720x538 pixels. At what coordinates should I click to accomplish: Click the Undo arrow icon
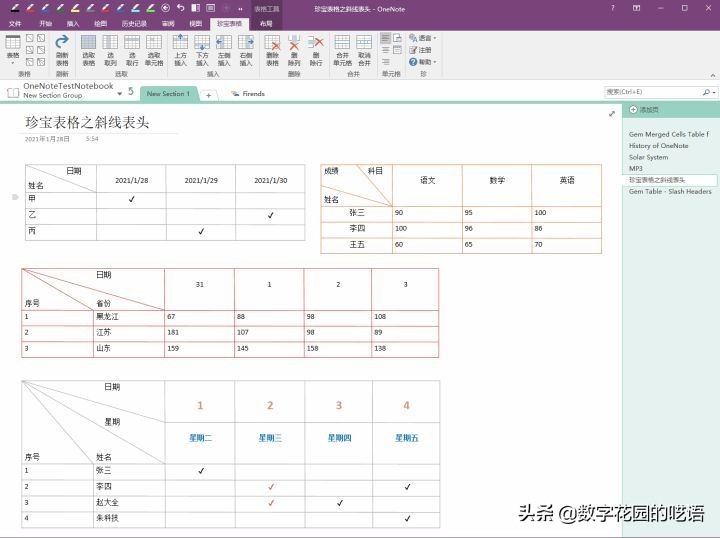180,8
